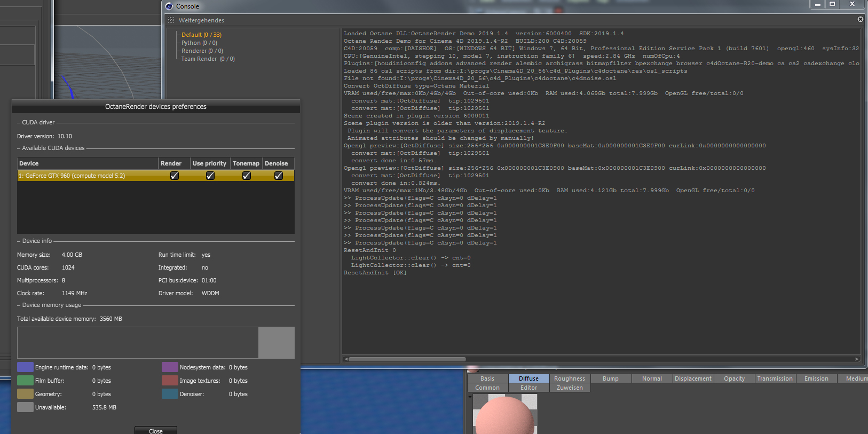Click the Render column header
The height and width of the screenshot is (434, 868).
(x=174, y=163)
